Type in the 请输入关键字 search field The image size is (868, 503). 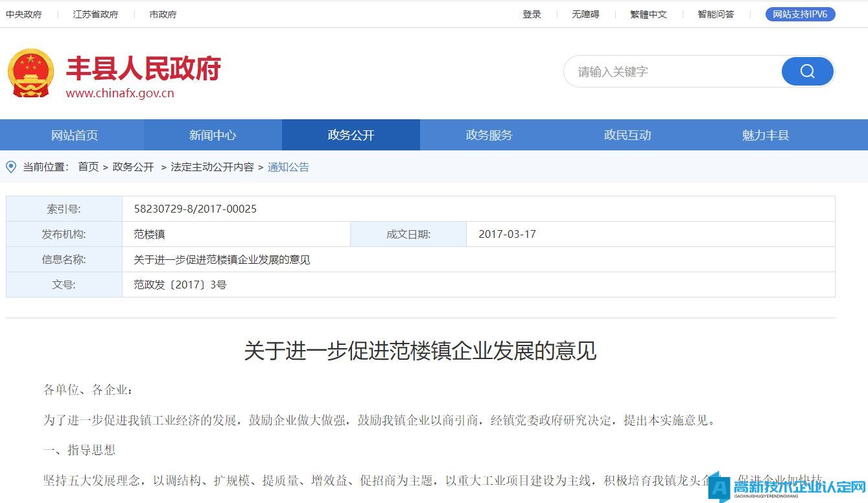click(674, 71)
